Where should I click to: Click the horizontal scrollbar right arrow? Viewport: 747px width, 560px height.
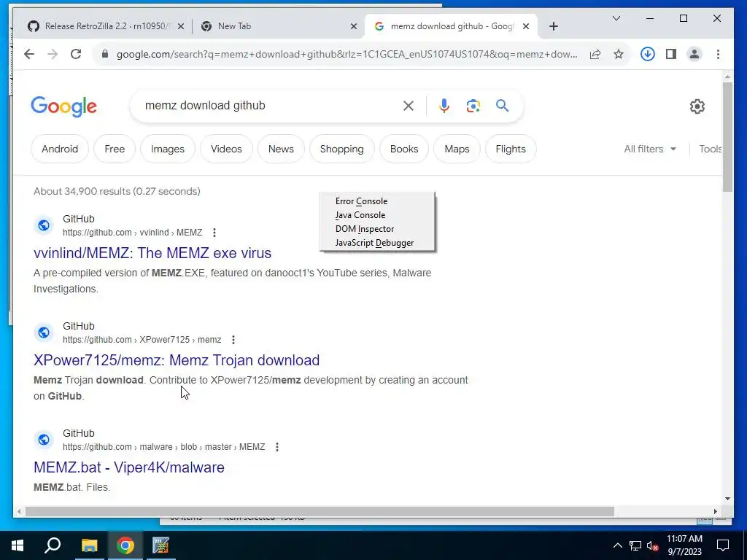[x=716, y=511]
